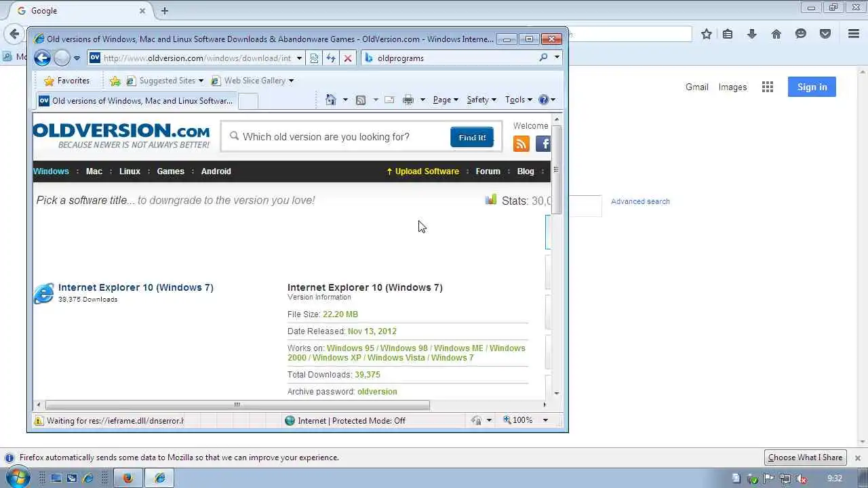Print the page with printer icon
Viewport: 868px width, 488px height.
pyautogui.click(x=408, y=100)
